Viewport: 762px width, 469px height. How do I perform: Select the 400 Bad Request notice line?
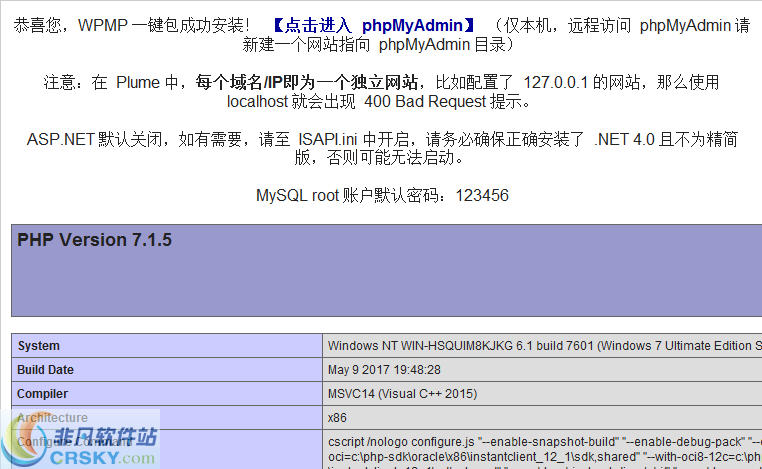tap(379, 102)
